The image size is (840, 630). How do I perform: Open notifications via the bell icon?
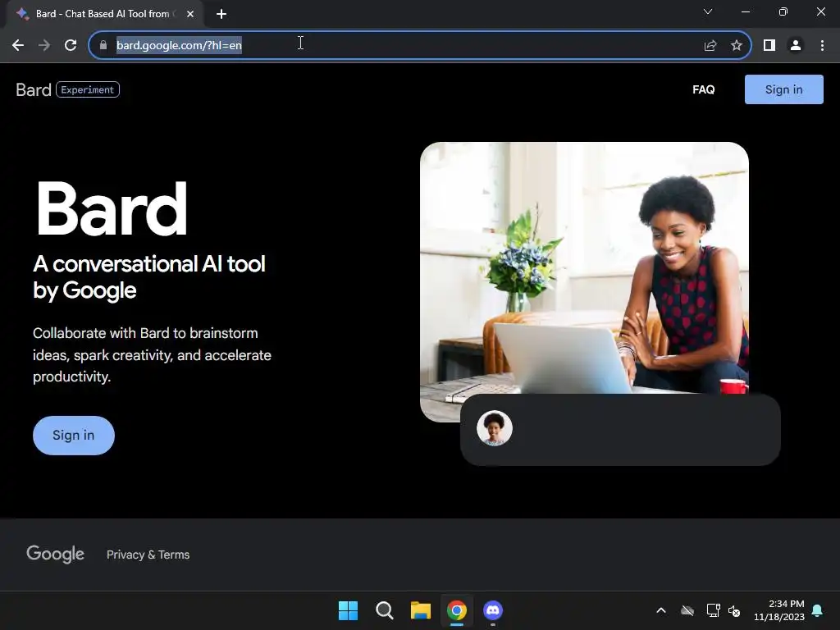(818, 610)
